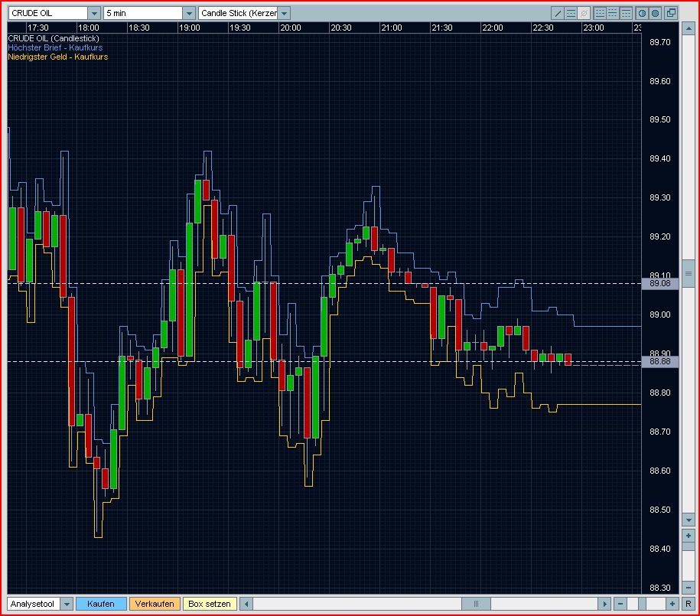Click the half-shaded octagon icon
This screenshot has width=700, height=616.
pos(642,13)
